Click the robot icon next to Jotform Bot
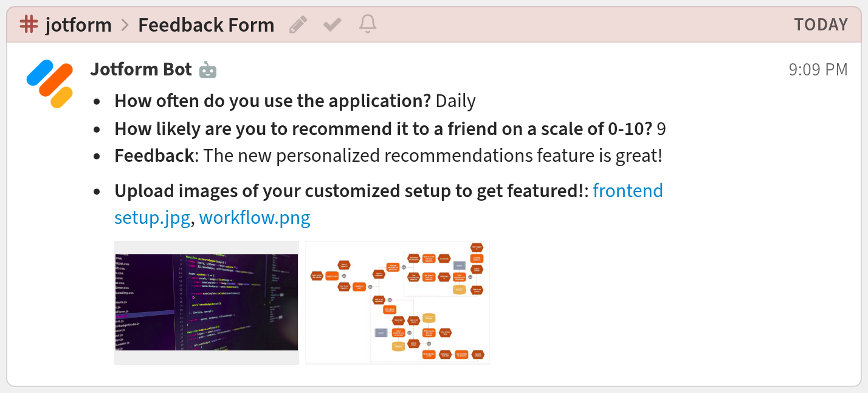868x393 pixels. point(208,70)
